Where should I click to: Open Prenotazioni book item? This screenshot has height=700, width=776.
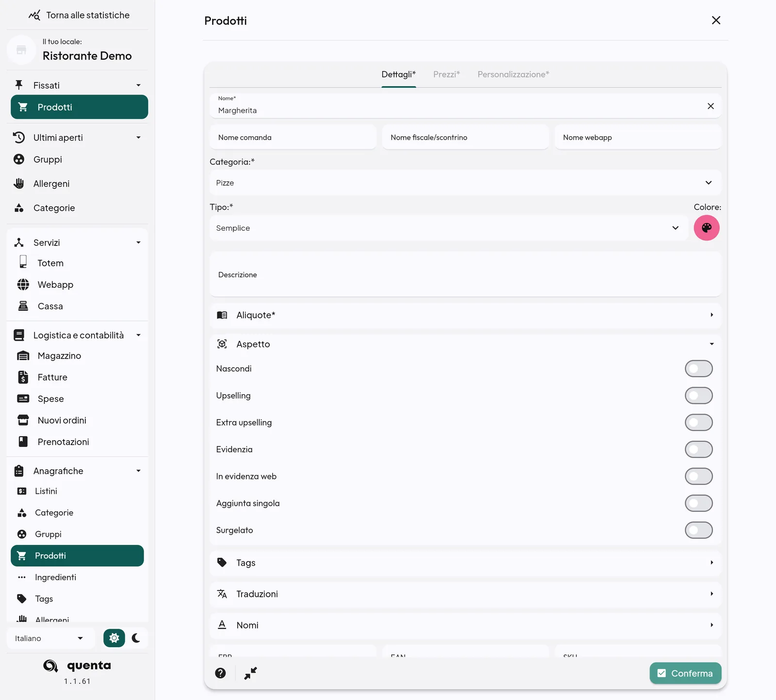click(77, 442)
